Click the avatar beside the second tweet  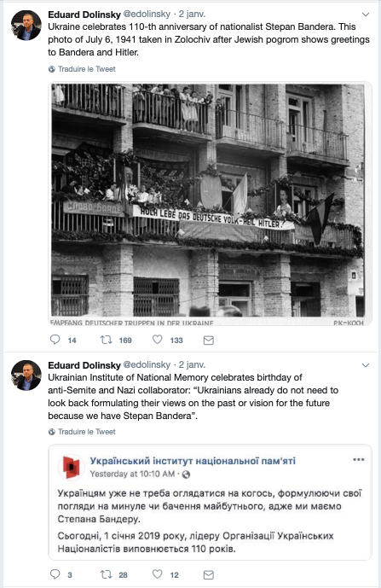[x=26, y=376]
